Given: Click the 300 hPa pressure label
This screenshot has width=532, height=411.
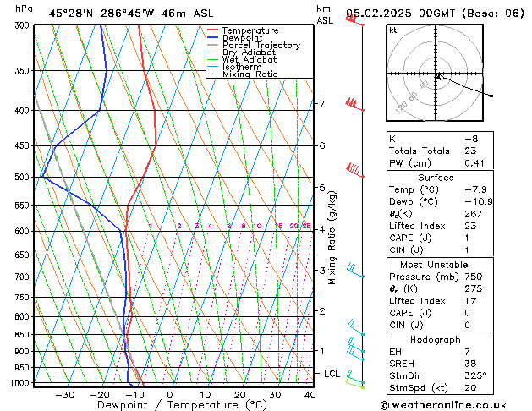Looking at the screenshot, I should pos(24,25).
